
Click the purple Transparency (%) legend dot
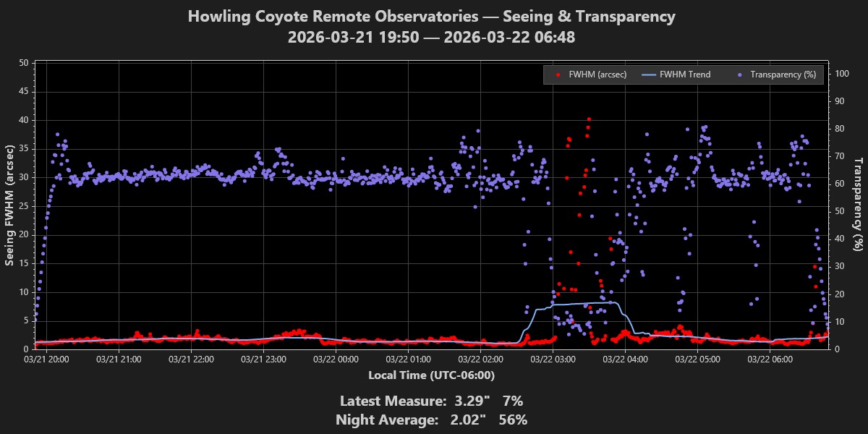pos(739,75)
